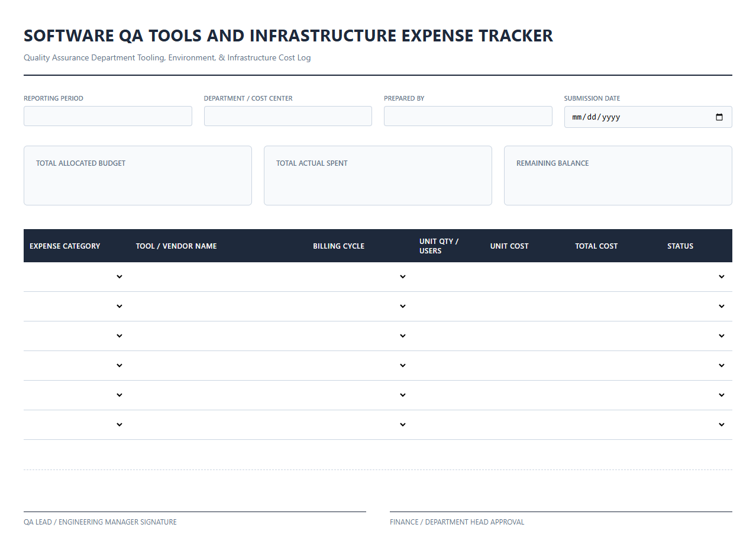Open Expense Category dropdown in fifth row
Screen dimensions: 756x550
pyautogui.click(x=77, y=395)
